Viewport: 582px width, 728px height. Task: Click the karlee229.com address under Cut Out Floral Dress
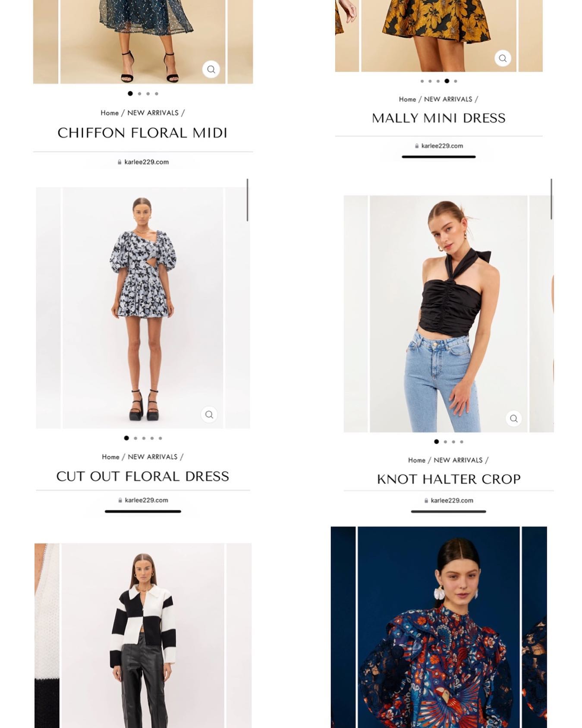click(x=146, y=500)
